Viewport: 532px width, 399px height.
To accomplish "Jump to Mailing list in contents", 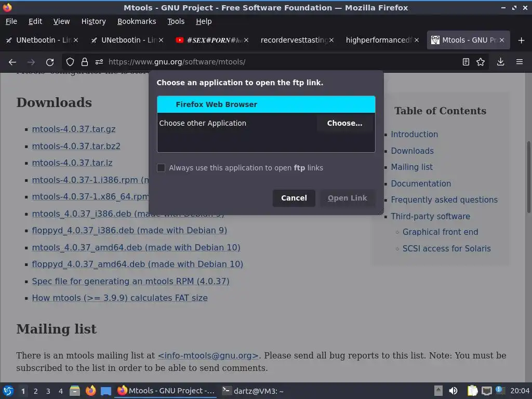I will (411, 167).
